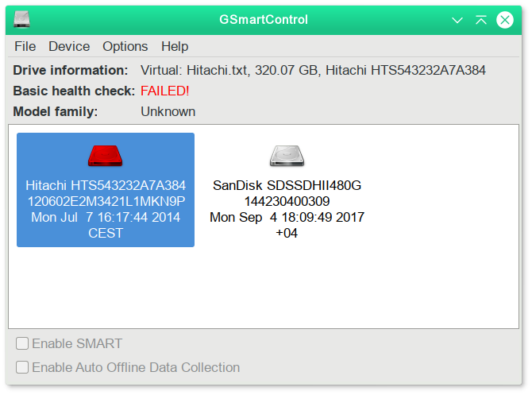Click the GSmartControl app icon in title bar
The width and height of the screenshot is (532, 395).
coord(21,19)
